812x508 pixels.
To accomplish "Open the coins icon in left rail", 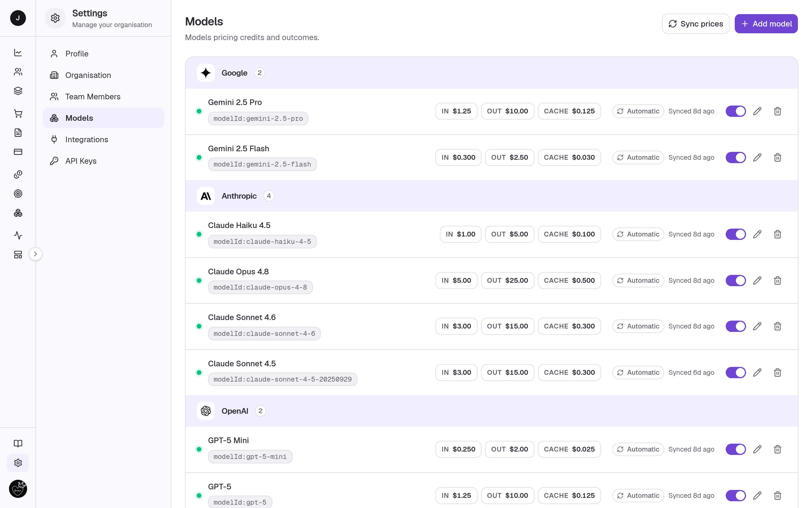I will click(x=18, y=174).
